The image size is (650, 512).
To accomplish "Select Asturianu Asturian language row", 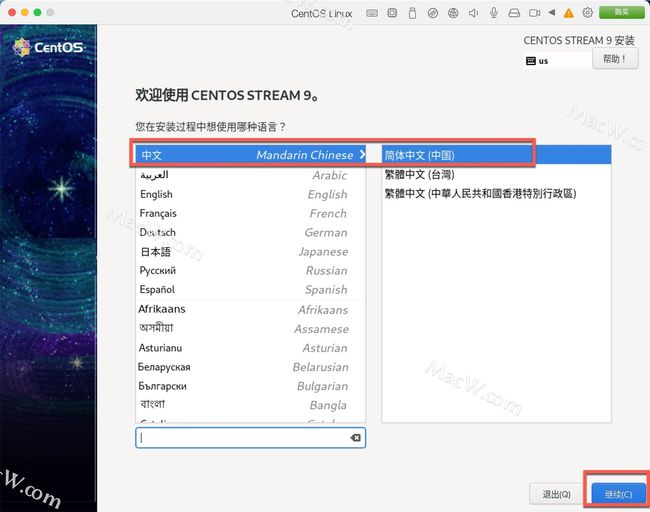I will [x=250, y=347].
